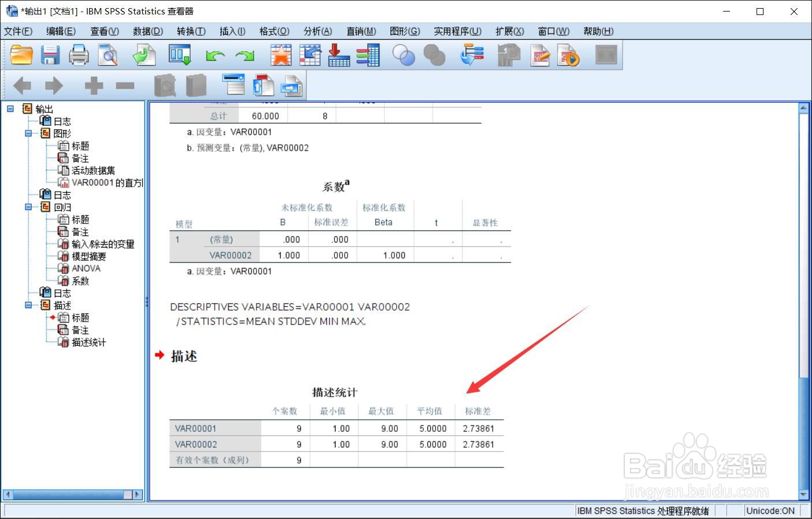Open the 分析(A) menu

(318, 31)
